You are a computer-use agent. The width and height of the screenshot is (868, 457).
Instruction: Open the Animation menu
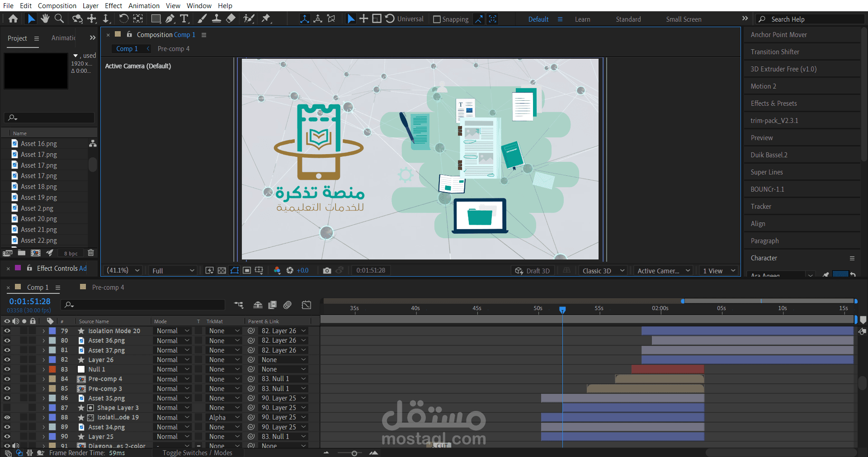144,6
